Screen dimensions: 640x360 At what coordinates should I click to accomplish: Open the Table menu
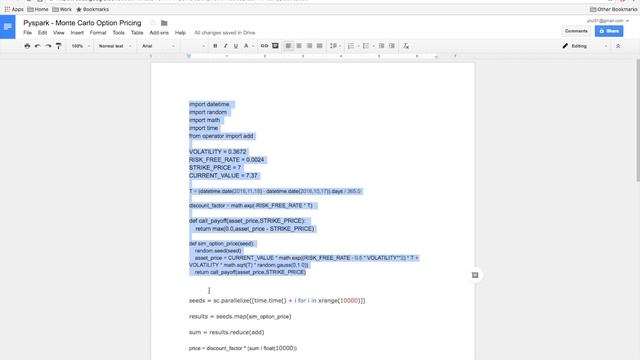tap(137, 33)
